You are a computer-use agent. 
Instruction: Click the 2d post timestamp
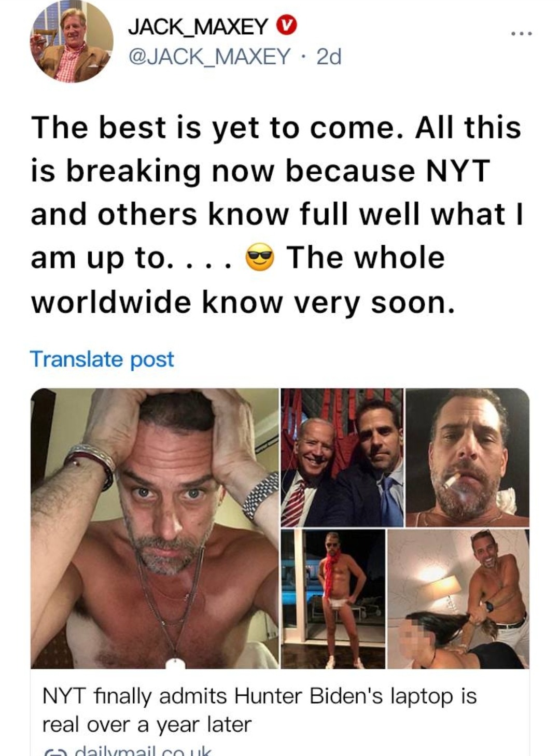329,56
